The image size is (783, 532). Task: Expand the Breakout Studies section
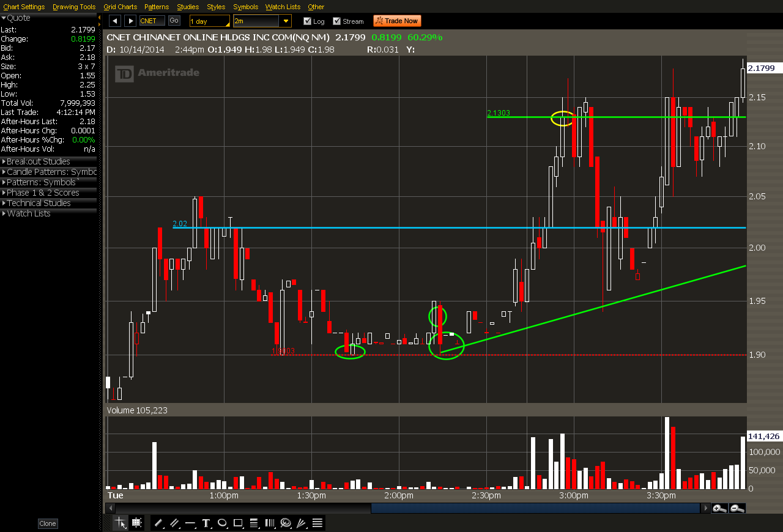tap(48, 161)
